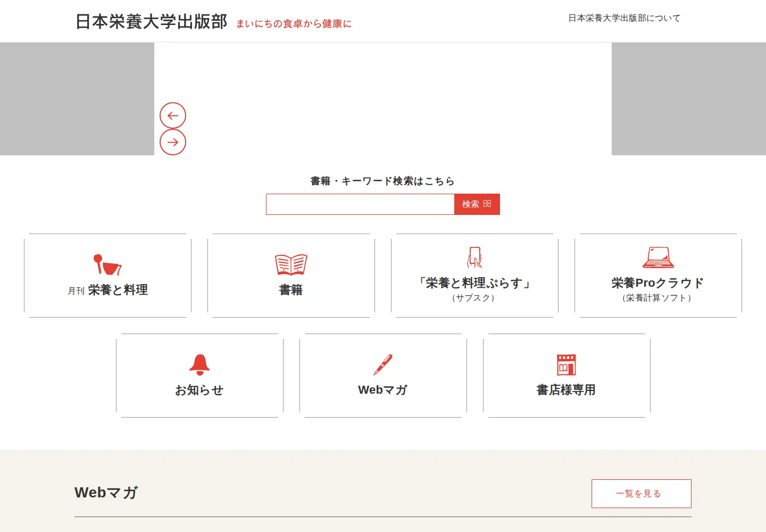
Task: Click 一覧を見る button in Webマガ section
Action: click(x=642, y=494)
